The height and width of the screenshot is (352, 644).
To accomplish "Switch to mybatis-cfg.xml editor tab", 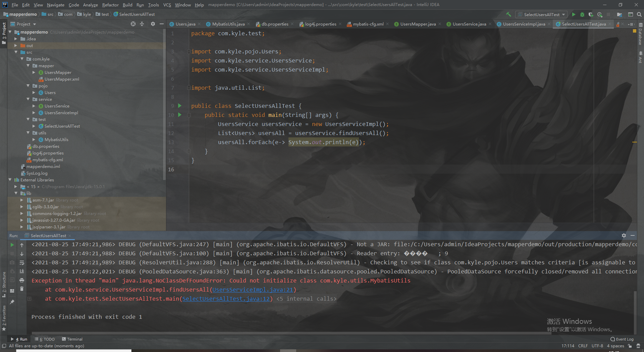I will 368,24.
